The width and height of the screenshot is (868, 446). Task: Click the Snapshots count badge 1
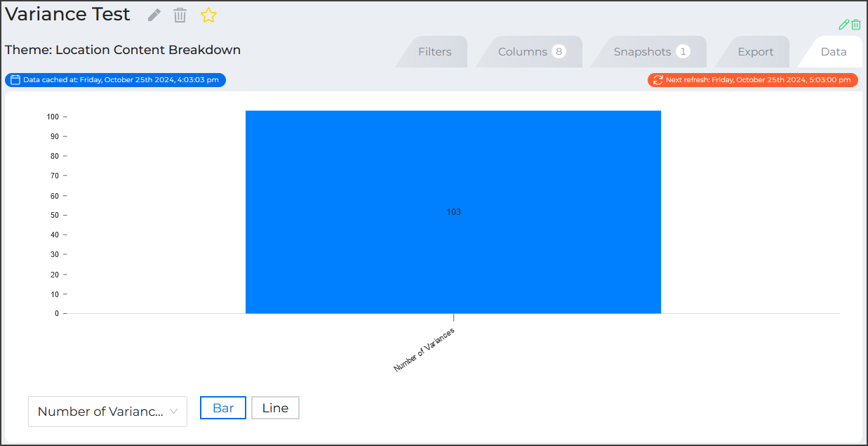point(683,51)
